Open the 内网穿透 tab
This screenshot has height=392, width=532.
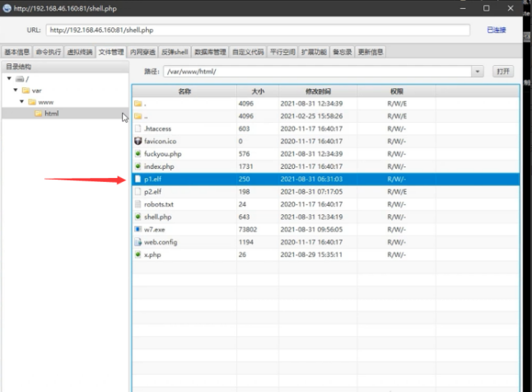(142, 52)
